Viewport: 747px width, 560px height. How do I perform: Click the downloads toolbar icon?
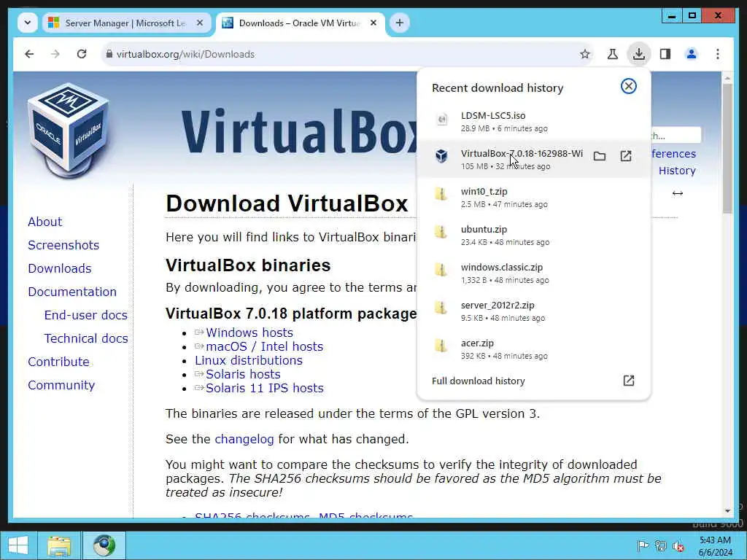click(x=639, y=54)
